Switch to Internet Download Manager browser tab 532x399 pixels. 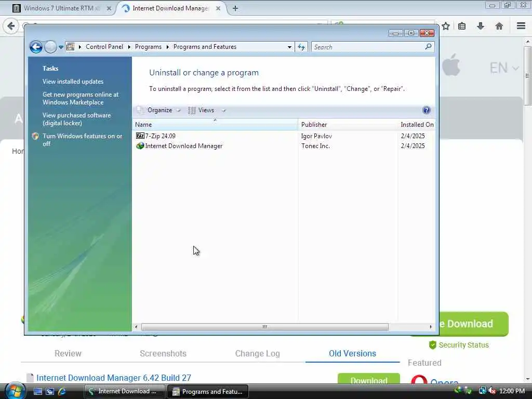coord(170,8)
